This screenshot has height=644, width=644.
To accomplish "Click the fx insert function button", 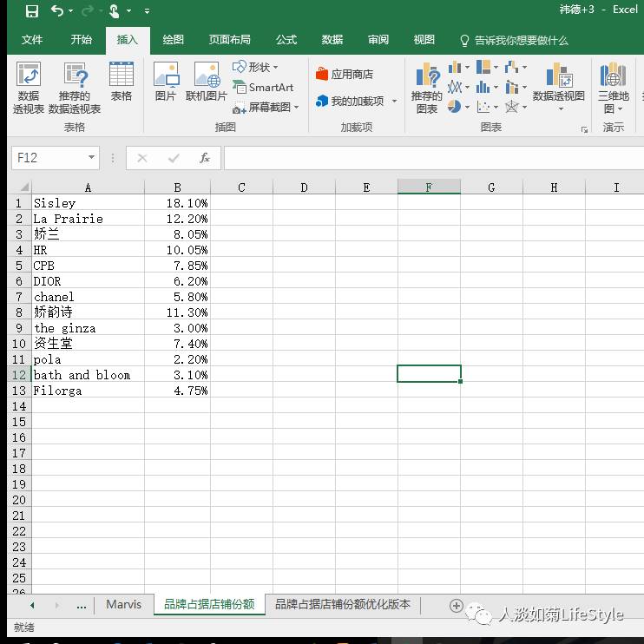I will tap(205, 158).
